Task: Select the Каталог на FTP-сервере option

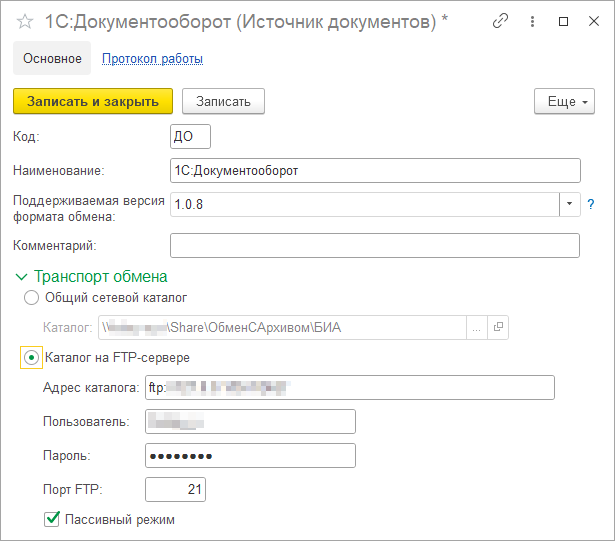Action: pyautogui.click(x=31, y=357)
